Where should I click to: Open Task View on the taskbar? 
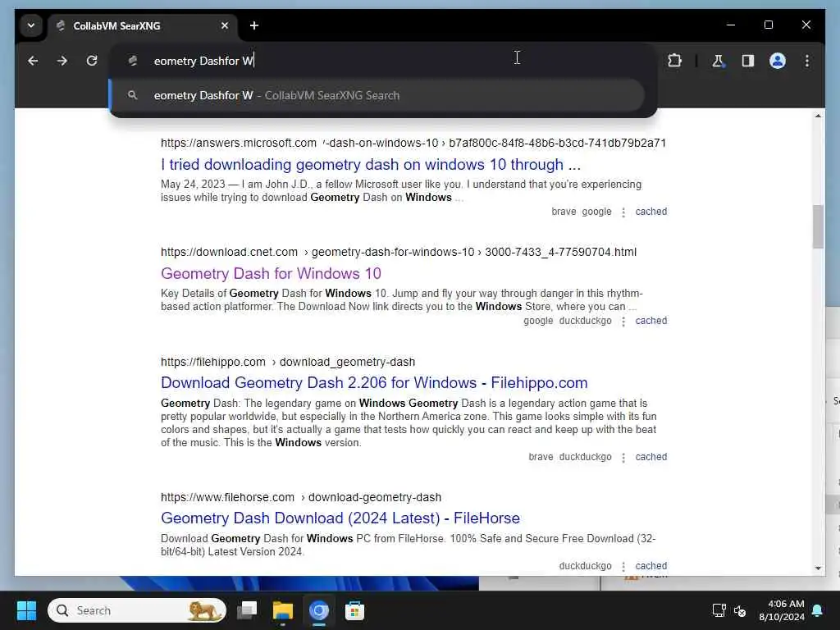247,610
